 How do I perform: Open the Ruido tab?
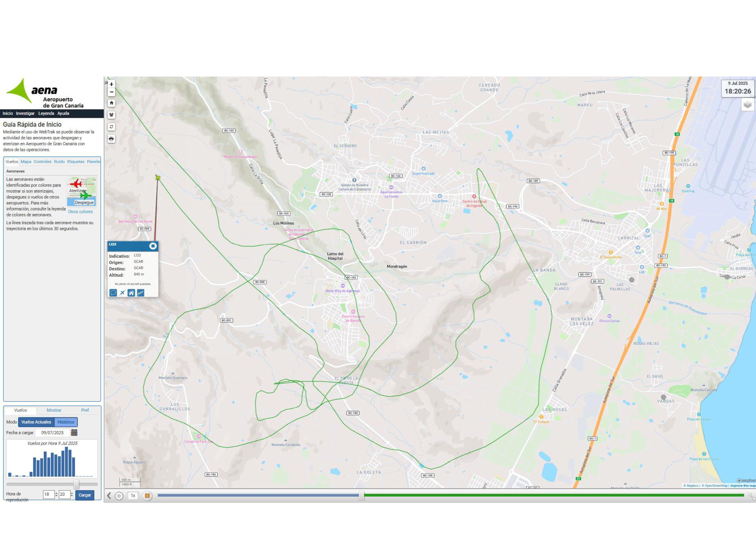[59, 162]
